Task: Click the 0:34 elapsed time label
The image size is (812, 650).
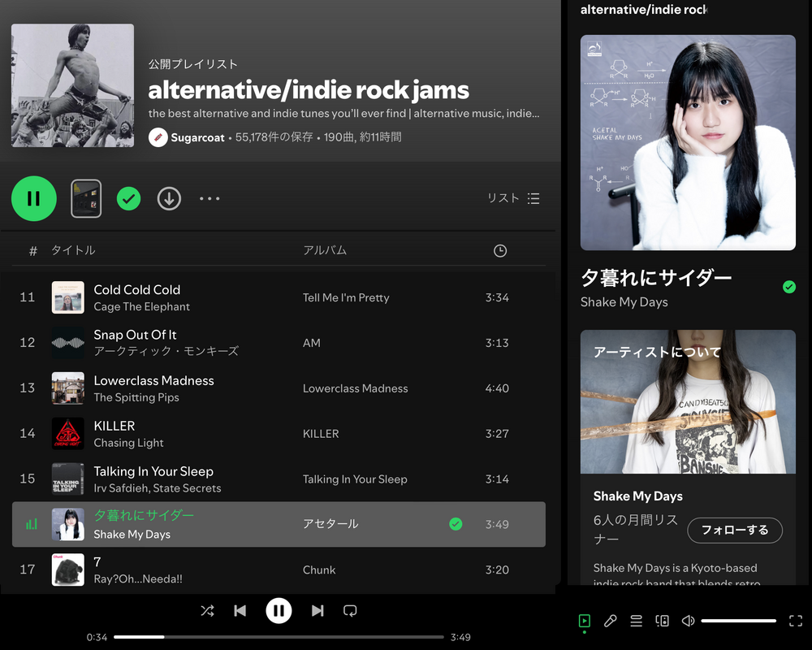Action: [x=97, y=637]
